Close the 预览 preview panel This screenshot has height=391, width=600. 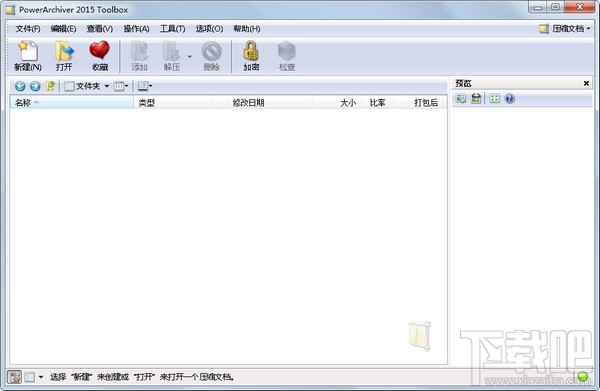pyautogui.click(x=586, y=83)
